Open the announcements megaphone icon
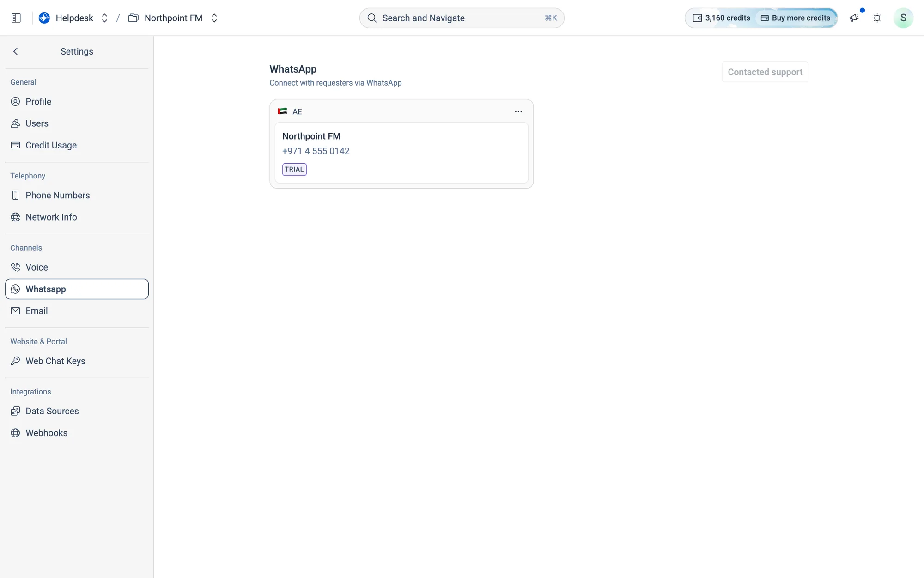The width and height of the screenshot is (924, 578). (x=854, y=18)
